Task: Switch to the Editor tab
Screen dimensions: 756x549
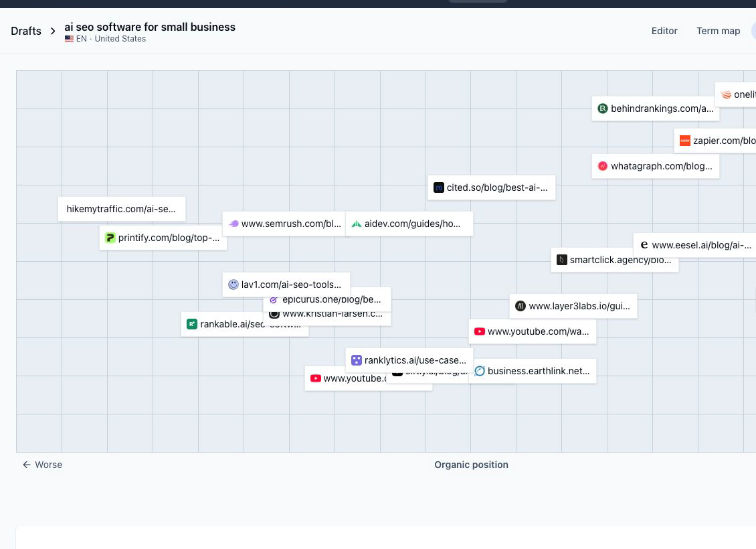Action: (x=664, y=31)
